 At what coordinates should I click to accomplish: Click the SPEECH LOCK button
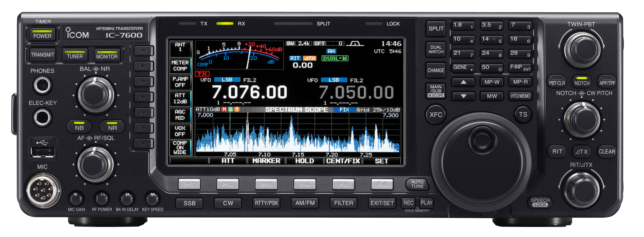540,202
